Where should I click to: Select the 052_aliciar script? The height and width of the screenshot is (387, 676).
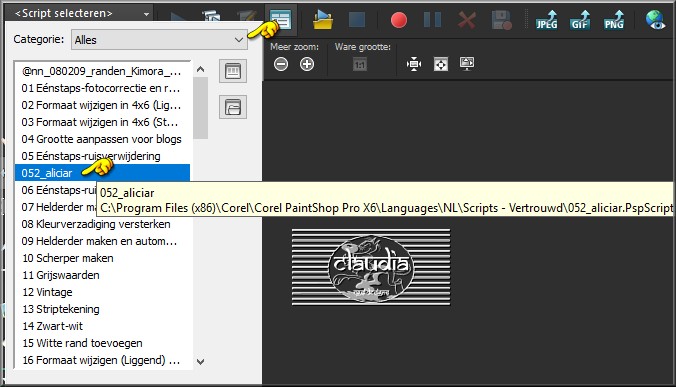coord(103,173)
